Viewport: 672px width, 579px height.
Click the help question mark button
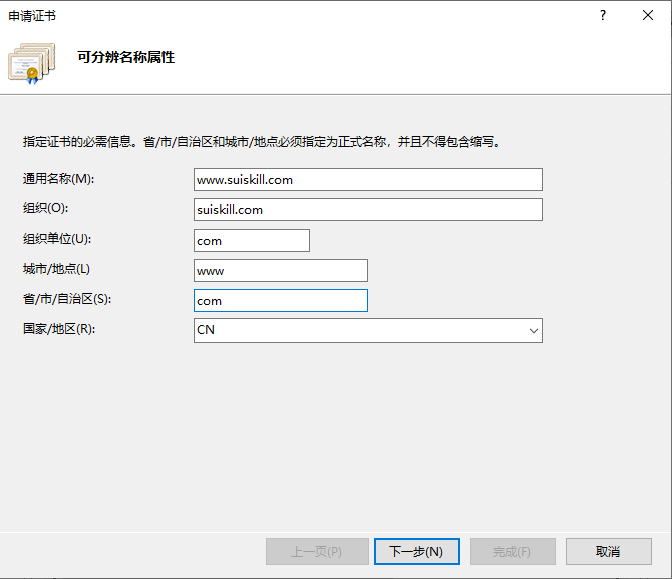pos(603,16)
